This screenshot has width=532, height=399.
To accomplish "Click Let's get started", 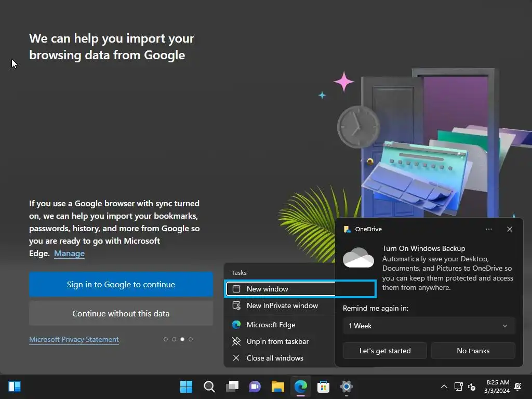I will click(x=385, y=351).
